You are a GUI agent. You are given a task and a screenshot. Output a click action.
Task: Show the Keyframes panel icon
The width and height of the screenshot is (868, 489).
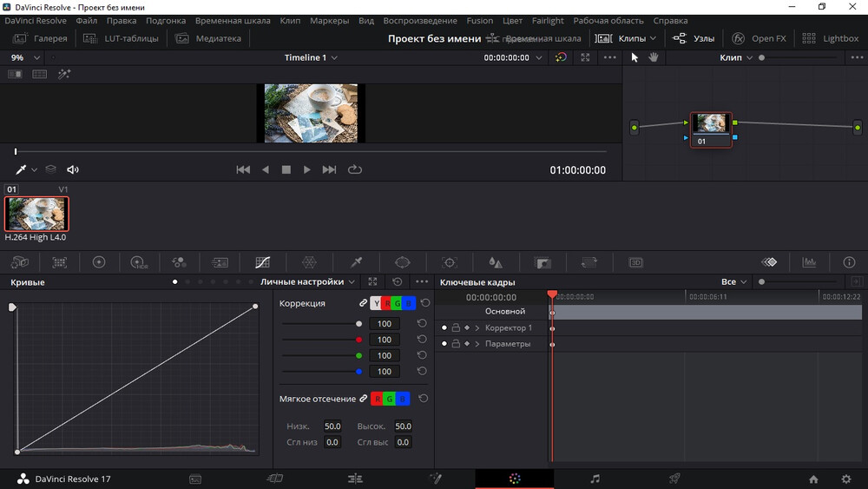(769, 262)
